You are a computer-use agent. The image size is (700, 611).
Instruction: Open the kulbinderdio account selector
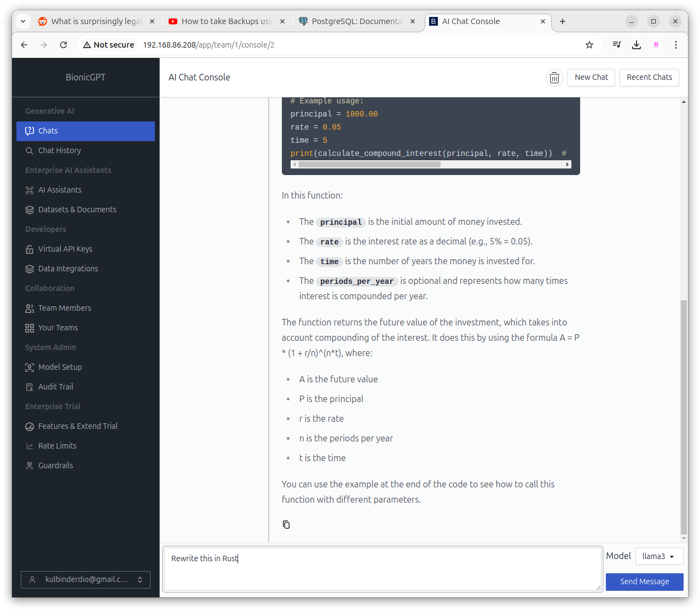pyautogui.click(x=85, y=579)
